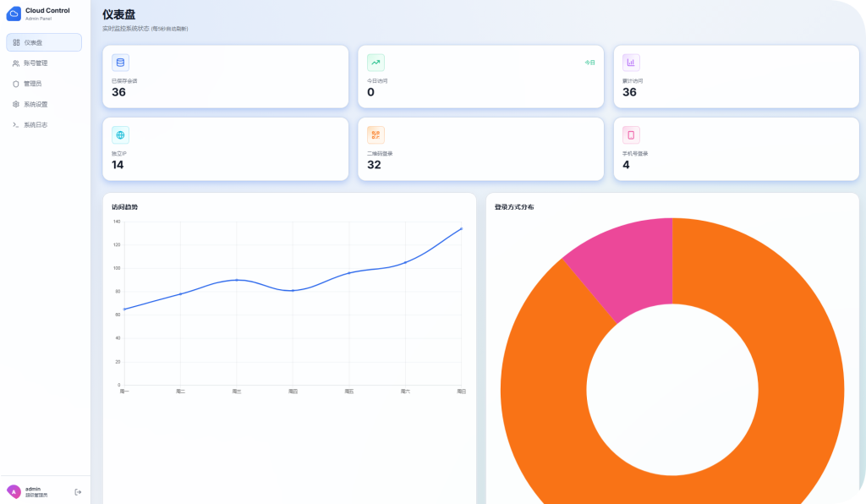Click the globe icon on 独立IP card
This screenshot has width=866, height=504.
[x=120, y=134]
